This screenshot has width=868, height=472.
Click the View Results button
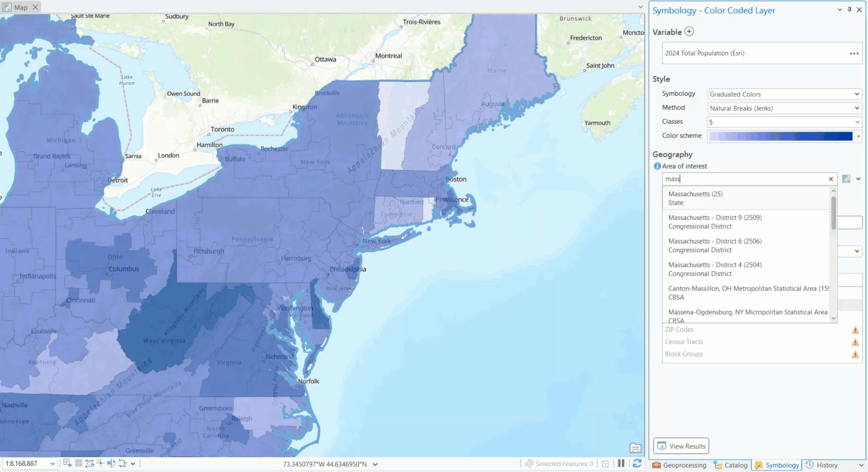pos(681,446)
